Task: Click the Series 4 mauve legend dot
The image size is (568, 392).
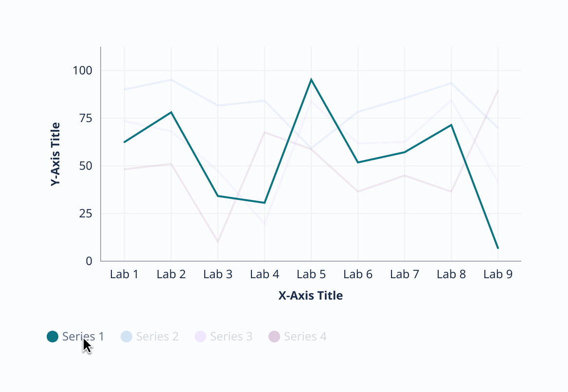Action: pos(274,336)
